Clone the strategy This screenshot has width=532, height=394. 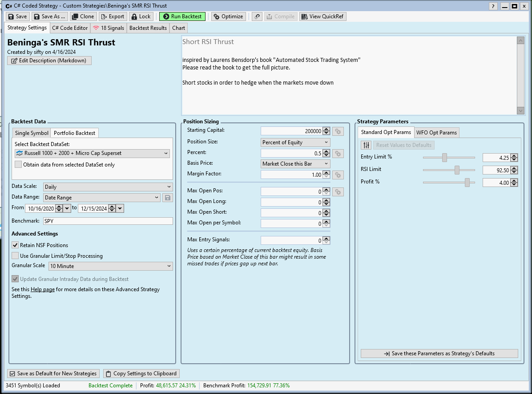tap(83, 16)
